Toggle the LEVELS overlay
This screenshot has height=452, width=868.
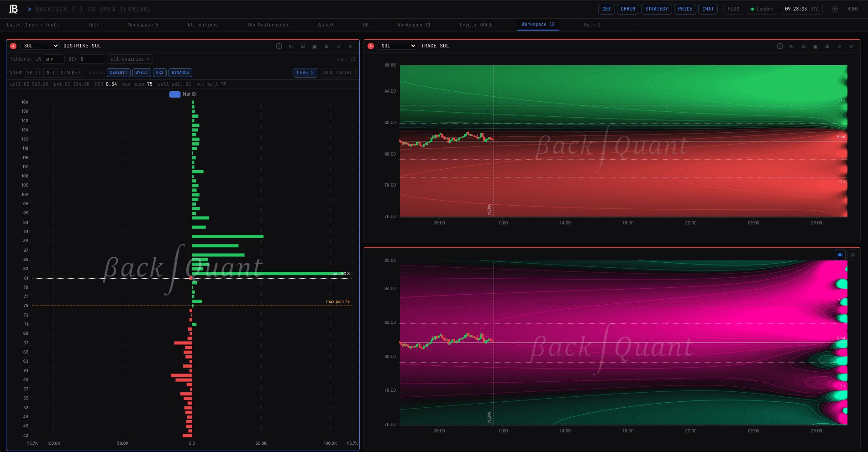(305, 73)
